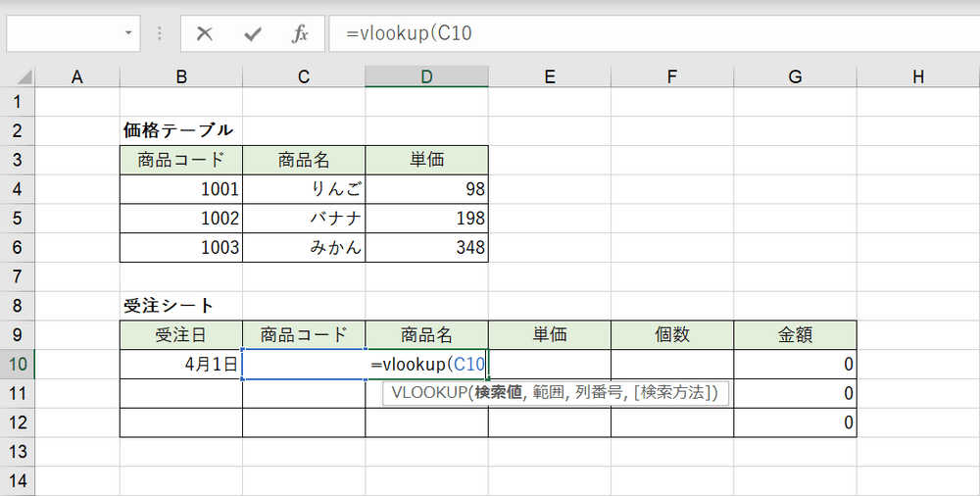Click the 個数 header cell

point(672,335)
